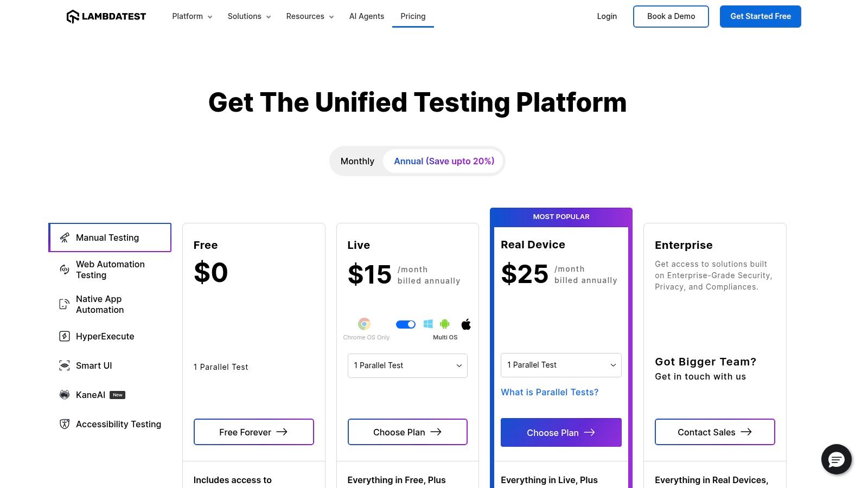The image size is (868, 488).
Task: Switch billing to Monthly
Action: coord(357,161)
